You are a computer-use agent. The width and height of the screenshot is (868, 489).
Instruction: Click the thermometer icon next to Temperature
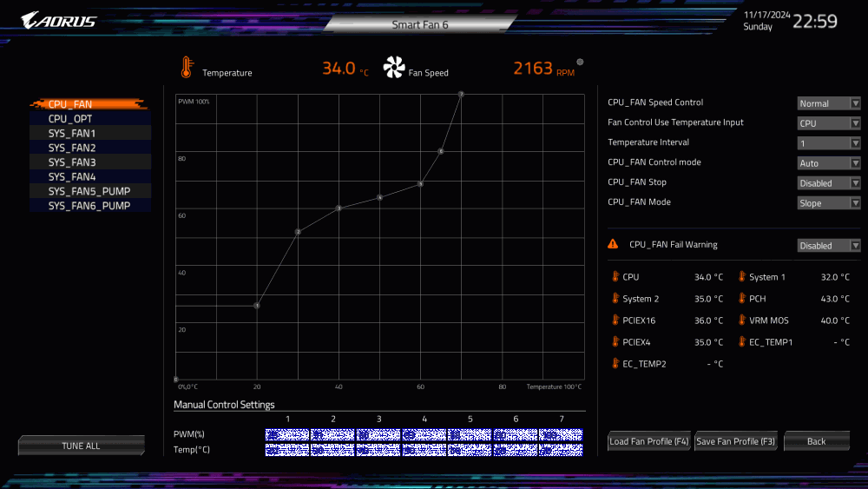[x=187, y=68]
